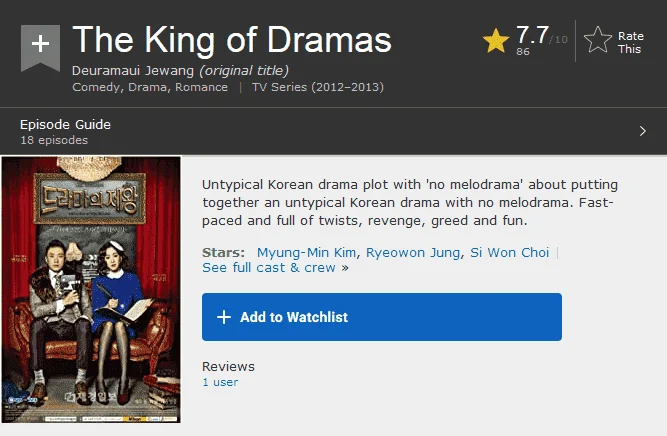This screenshot has width=667, height=436.
Task: Click the 7.7 rating score
Action: (x=532, y=35)
